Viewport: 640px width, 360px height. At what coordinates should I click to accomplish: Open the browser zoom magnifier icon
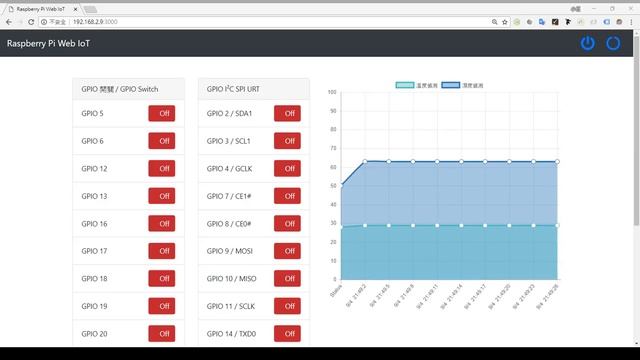point(494,22)
